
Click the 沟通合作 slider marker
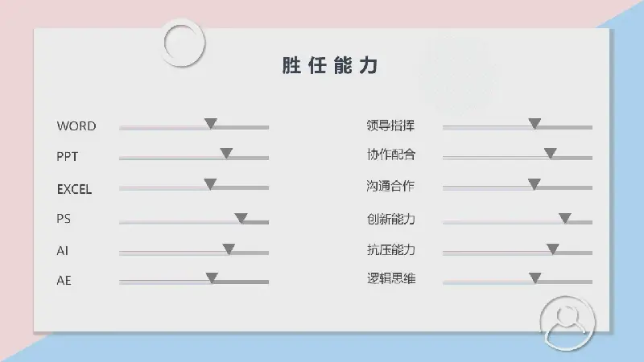pos(535,184)
